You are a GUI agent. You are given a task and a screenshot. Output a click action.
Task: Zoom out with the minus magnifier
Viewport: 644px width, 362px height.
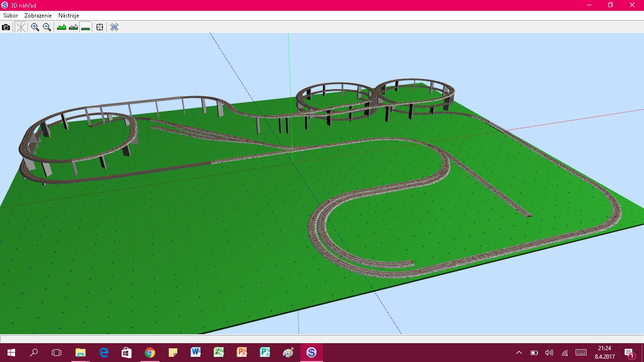pos(47,27)
